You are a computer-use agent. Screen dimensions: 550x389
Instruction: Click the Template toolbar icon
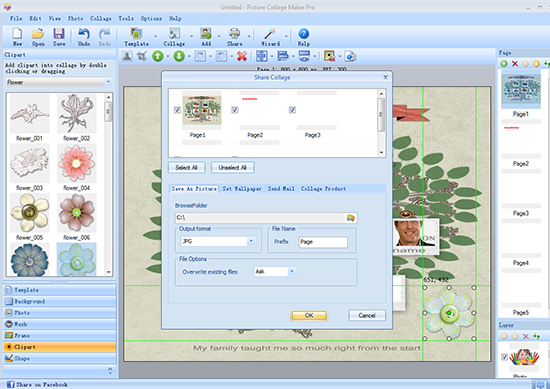(136, 34)
